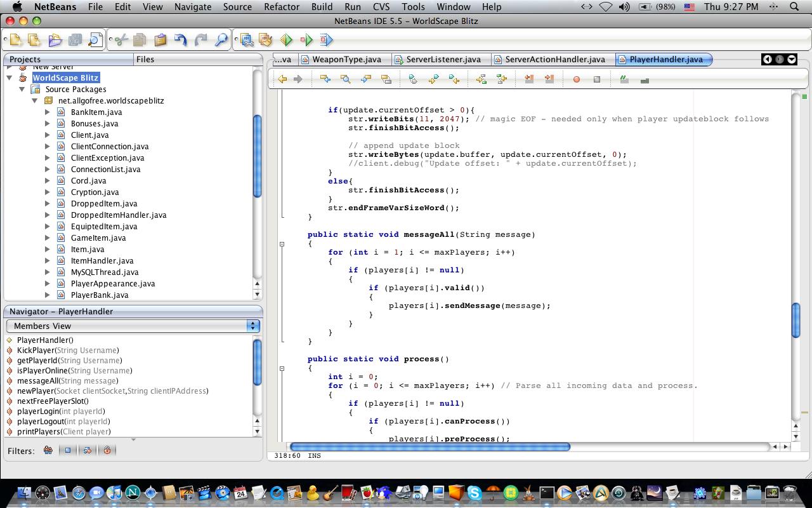
Task: Collapse the WorldScape Blitz project node
Action: coord(10,77)
